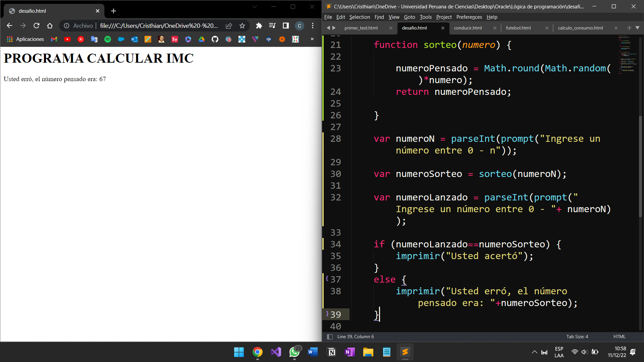The height and width of the screenshot is (362, 644).
Task: Open Chrome three-dot menu
Action: pos(313,25)
